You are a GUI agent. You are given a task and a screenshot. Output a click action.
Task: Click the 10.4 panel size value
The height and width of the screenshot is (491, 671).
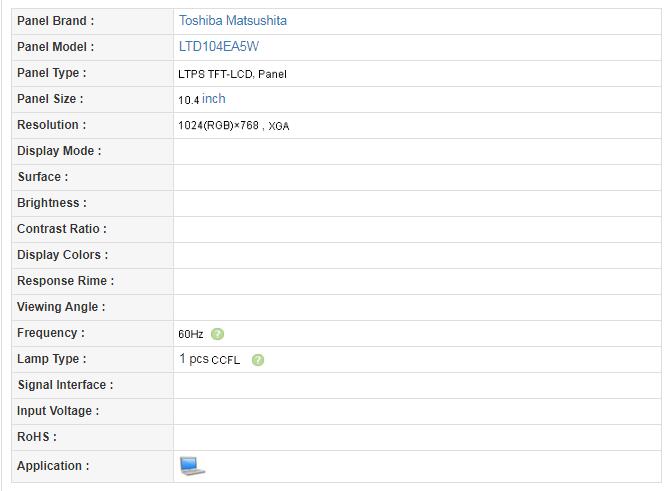click(189, 100)
